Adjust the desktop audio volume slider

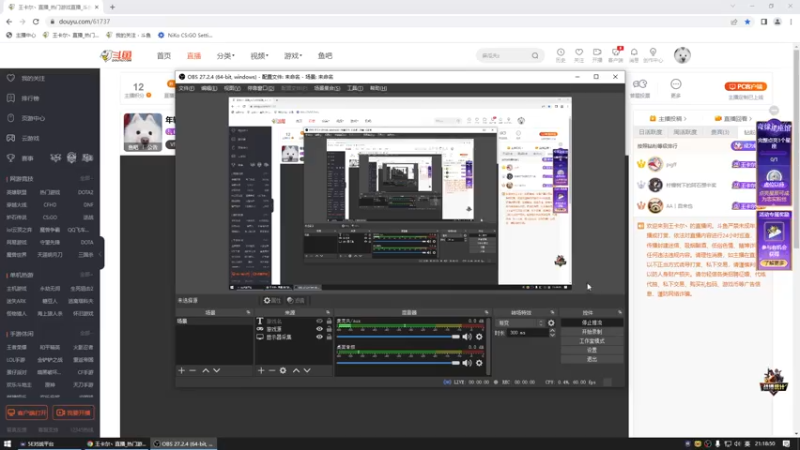click(x=398, y=363)
